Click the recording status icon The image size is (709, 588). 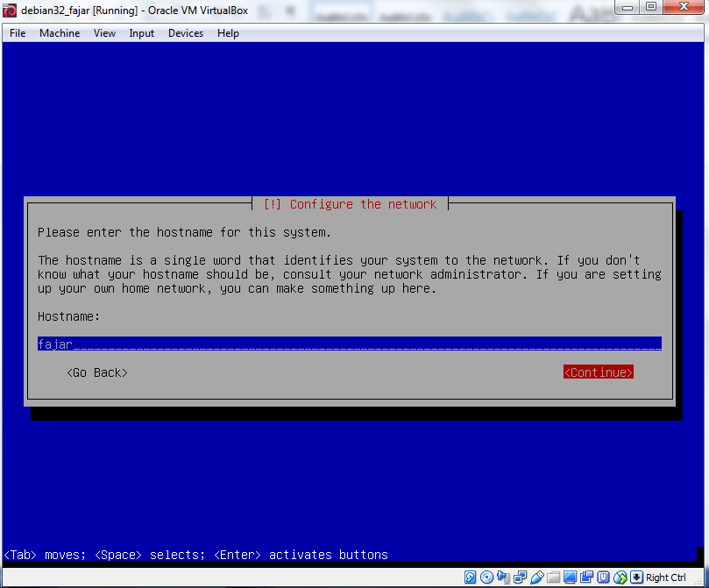586,577
